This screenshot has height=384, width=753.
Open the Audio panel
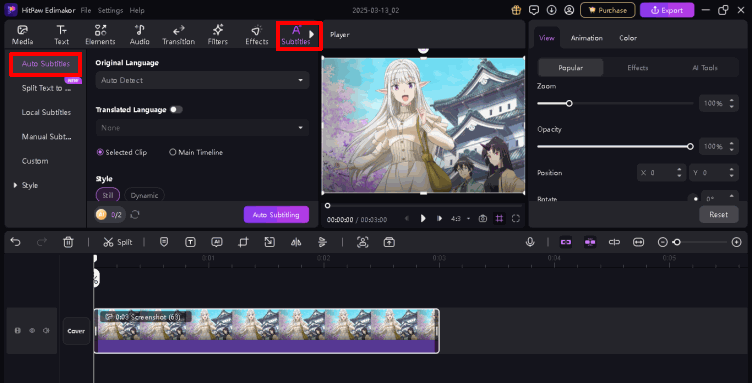point(139,35)
